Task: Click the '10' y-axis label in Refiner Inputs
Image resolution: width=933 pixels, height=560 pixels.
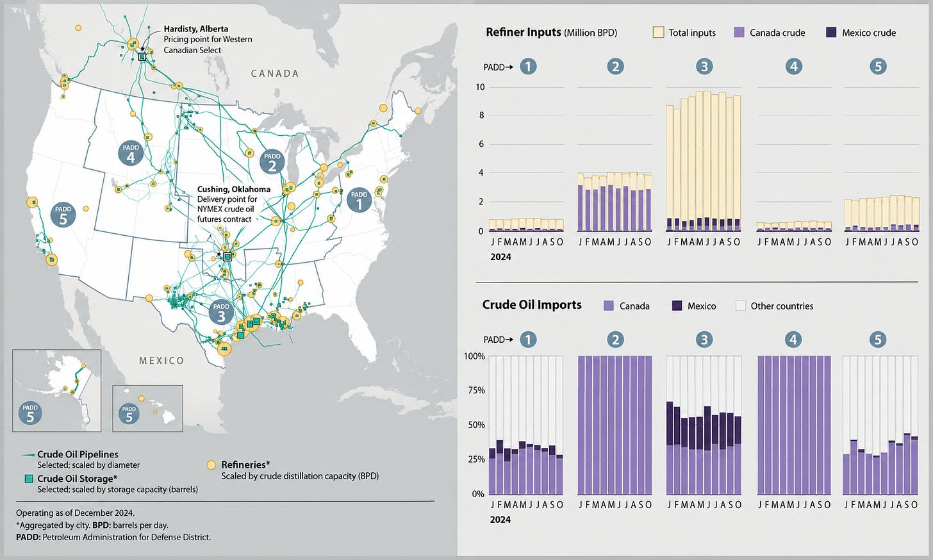Action: tap(479, 86)
